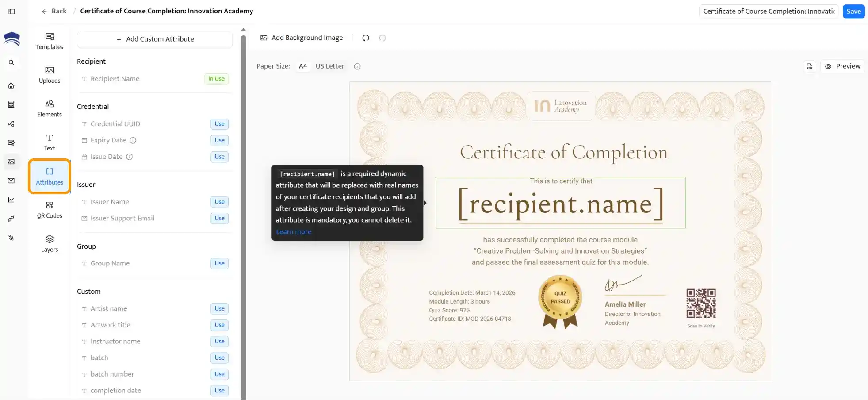Select the Completion Date details text block
The height and width of the screenshot is (400, 868).
pos(472,306)
